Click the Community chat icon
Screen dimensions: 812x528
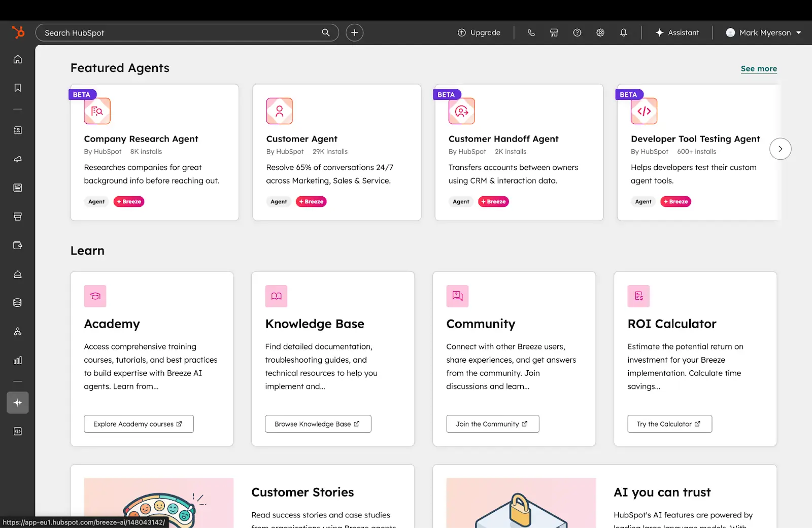coord(458,296)
